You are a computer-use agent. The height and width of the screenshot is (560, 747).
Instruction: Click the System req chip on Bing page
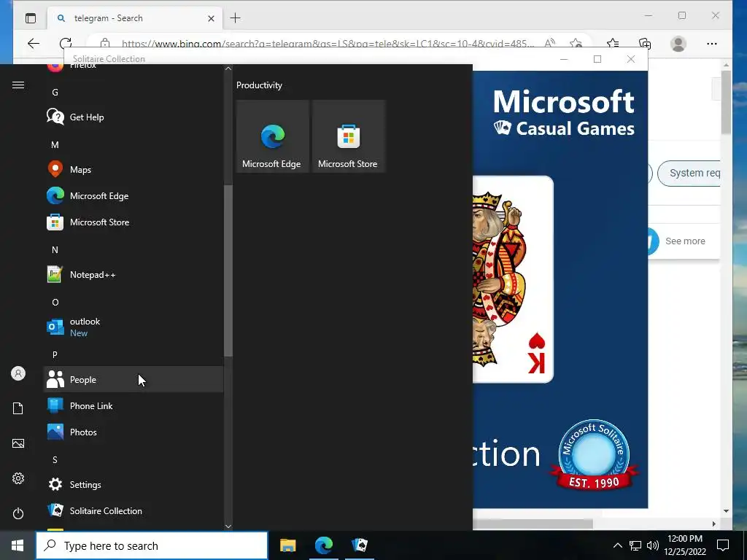coord(689,174)
